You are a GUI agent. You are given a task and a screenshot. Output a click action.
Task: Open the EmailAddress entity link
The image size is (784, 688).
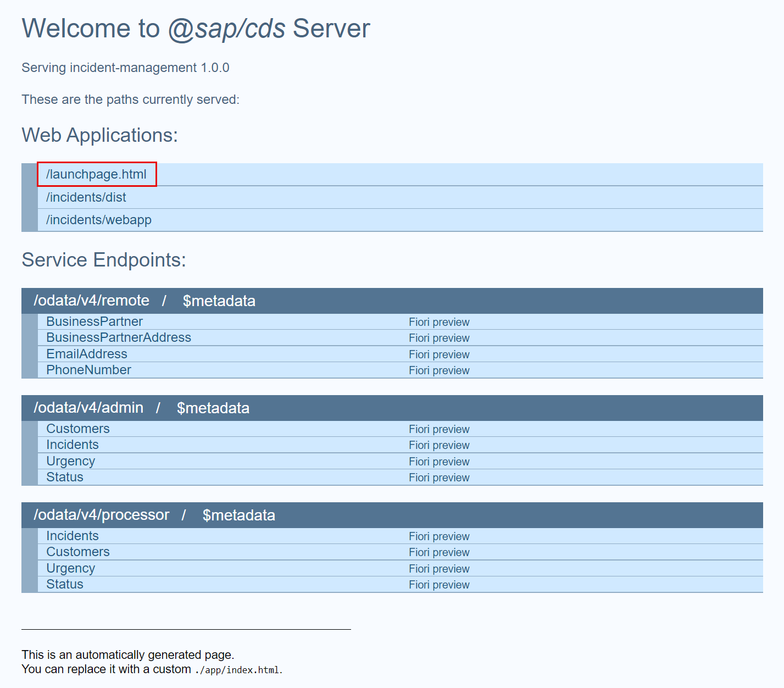[x=87, y=354]
